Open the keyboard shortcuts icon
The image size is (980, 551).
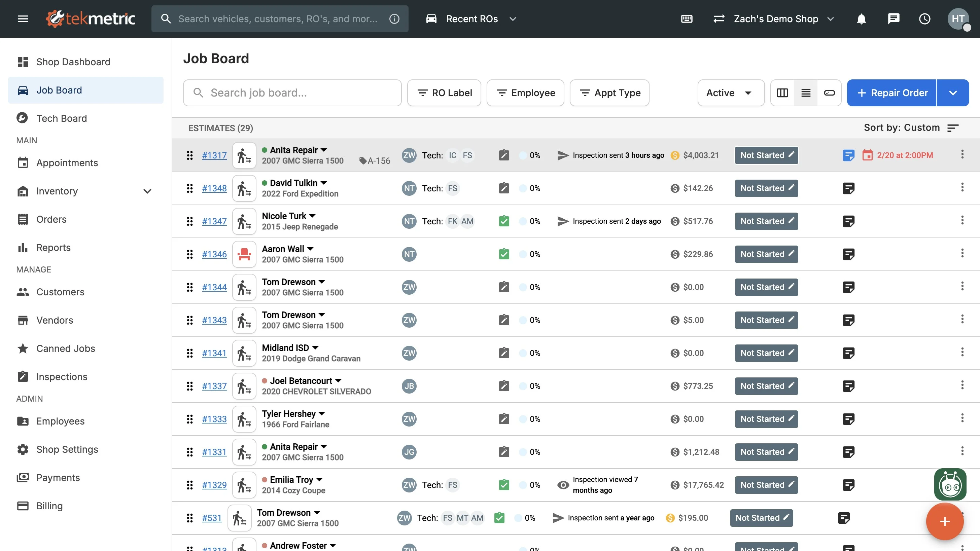click(687, 19)
